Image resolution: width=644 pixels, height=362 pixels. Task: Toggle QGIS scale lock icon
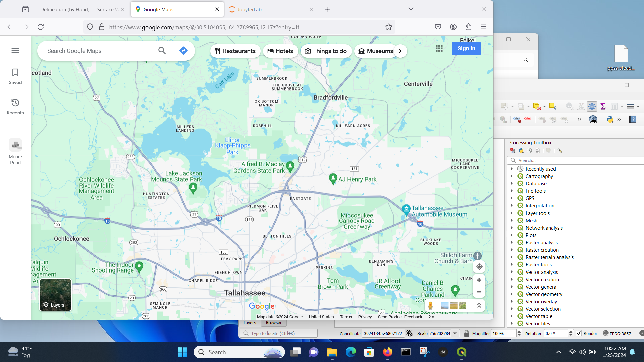coord(466,333)
